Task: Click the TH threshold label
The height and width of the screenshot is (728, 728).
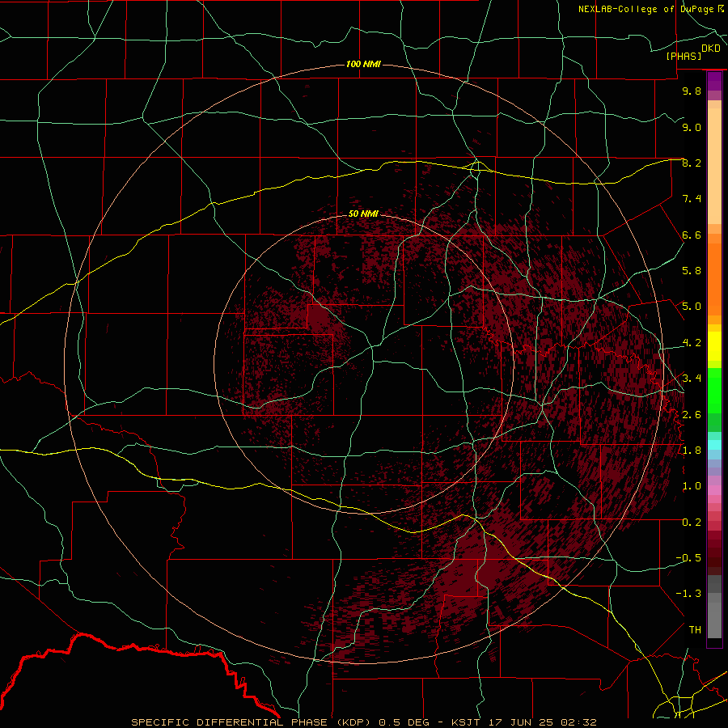Action: (695, 630)
